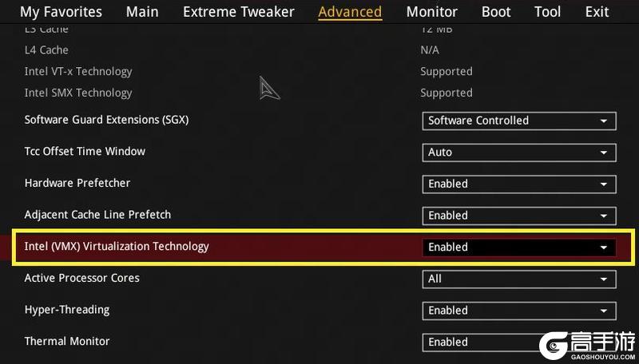Viewport: 639px width, 364px height.
Task: Select the Intel (VMX) Virtualization Technology label
Action: tap(117, 247)
